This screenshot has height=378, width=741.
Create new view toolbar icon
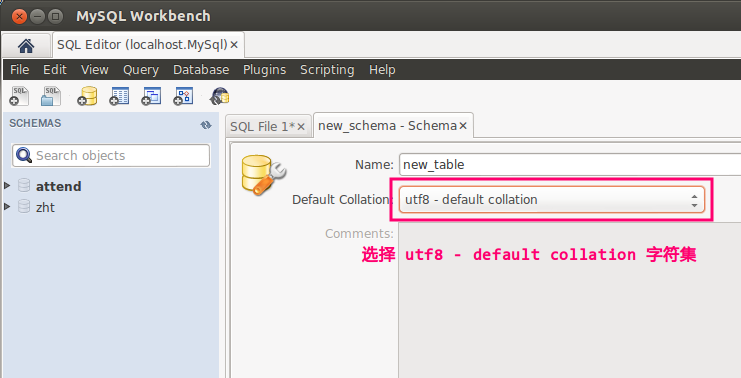click(x=151, y=96)
